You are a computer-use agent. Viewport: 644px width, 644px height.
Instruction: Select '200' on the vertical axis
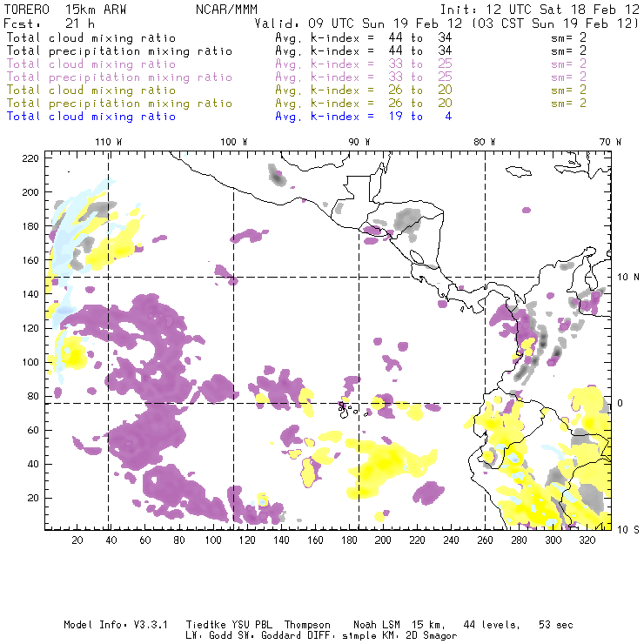(x=30, y=192)
